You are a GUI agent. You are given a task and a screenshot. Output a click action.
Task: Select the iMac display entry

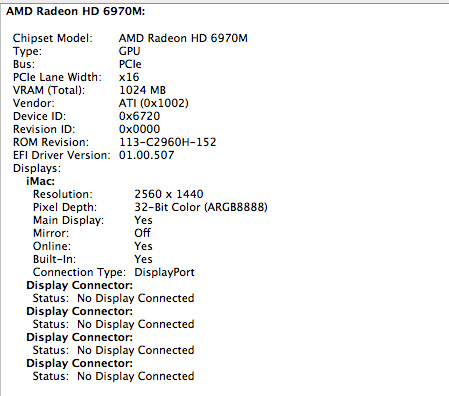coord(40,181)
